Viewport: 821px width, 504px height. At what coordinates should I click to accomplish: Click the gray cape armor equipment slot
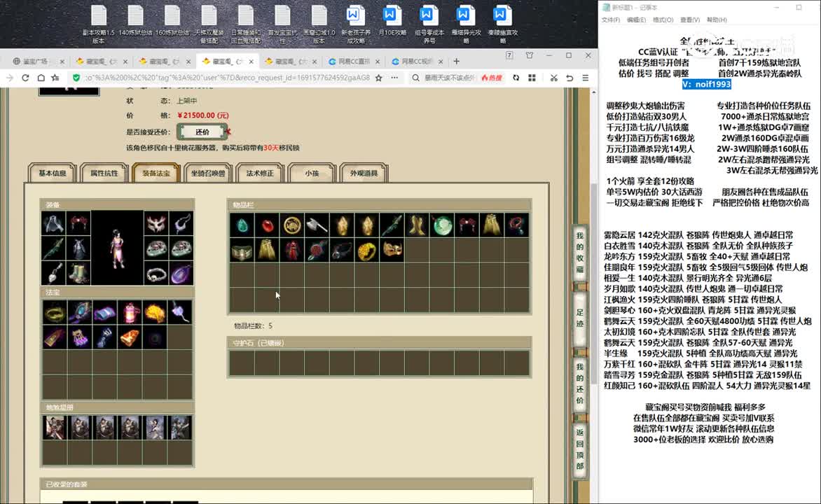pos(54,223)
